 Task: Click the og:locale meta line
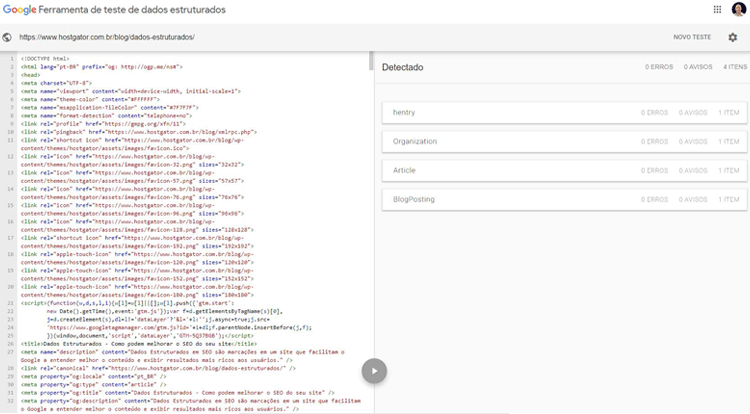click(x=93, y=376)
